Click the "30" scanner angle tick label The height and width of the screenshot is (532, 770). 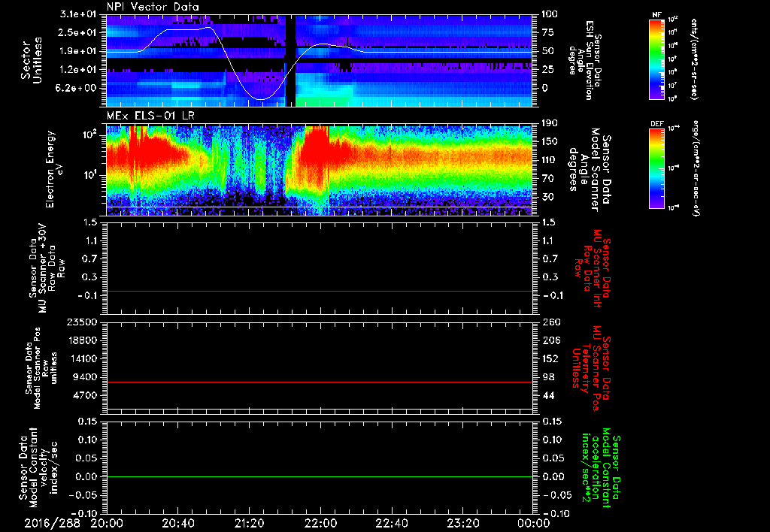(547, 197)
